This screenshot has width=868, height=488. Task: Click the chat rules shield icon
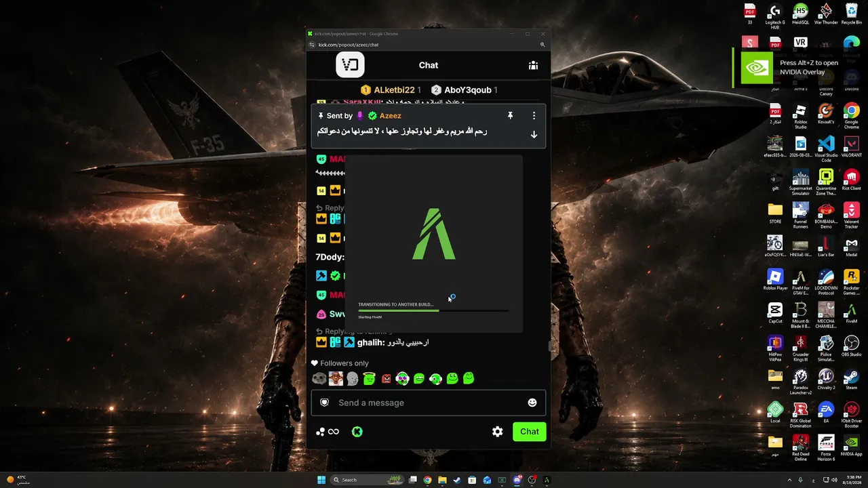[x=324, y=403]
